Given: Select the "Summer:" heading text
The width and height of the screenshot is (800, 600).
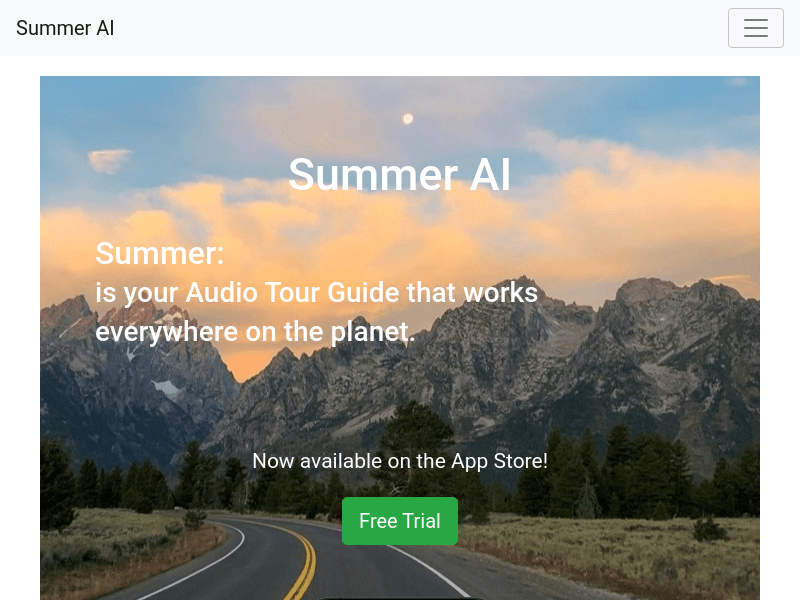Looking at the screenshot, I should (160, 253).
